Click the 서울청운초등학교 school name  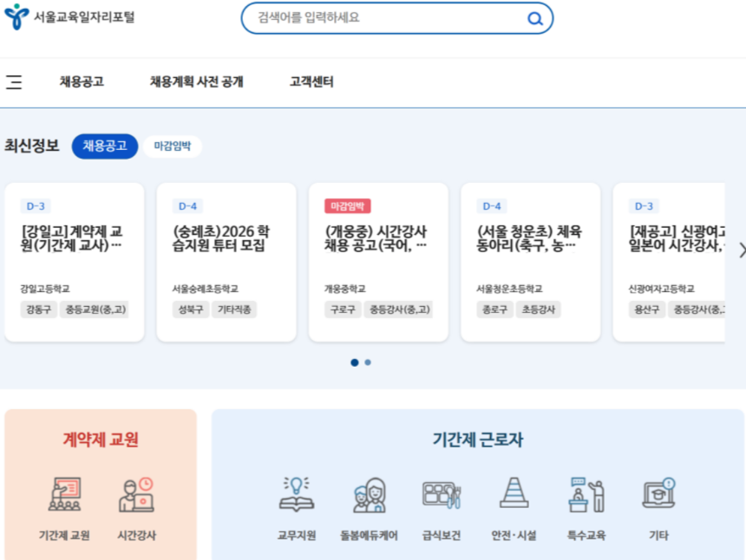coord(509,289)
